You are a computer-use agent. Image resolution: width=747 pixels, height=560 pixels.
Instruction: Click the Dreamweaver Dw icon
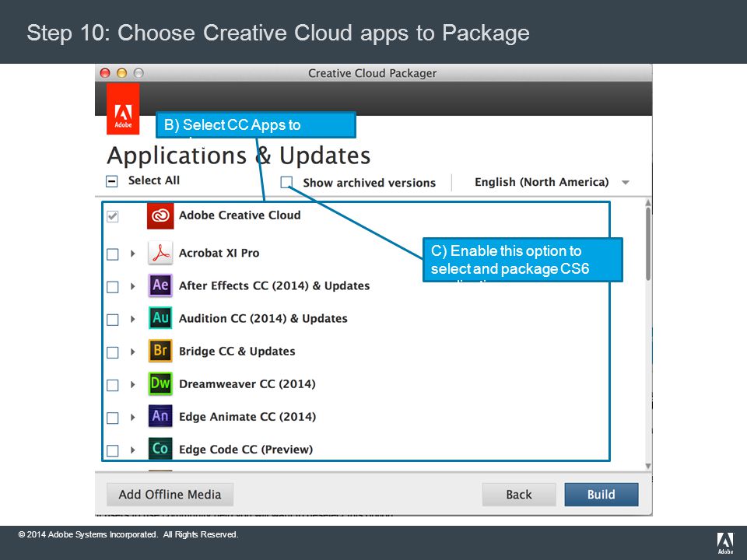160,383
